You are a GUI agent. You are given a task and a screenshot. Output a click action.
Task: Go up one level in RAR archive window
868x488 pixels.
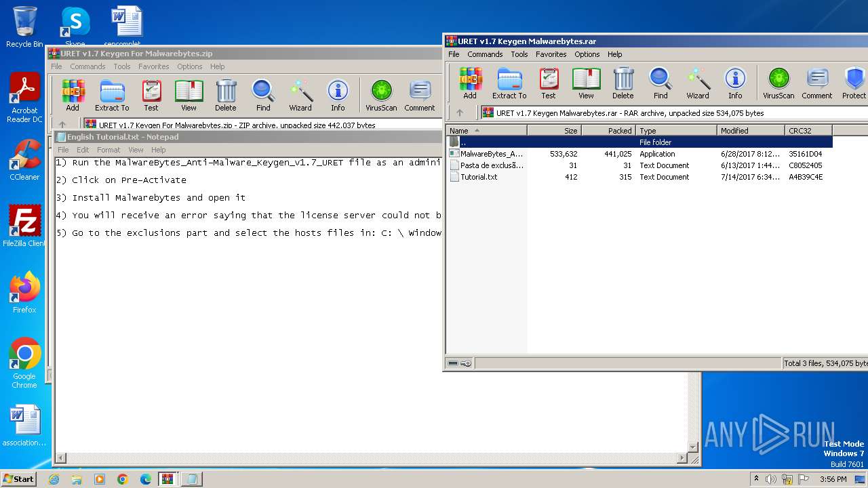(460, 113)
